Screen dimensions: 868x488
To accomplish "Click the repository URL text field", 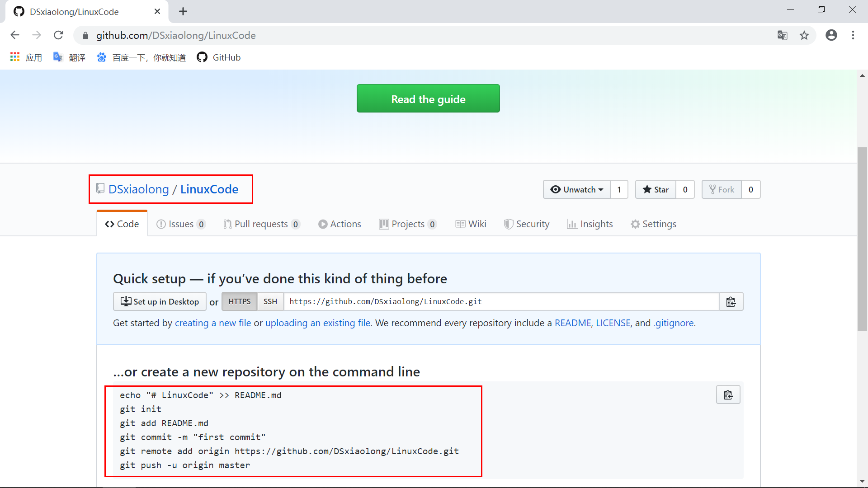I will 501,301.
